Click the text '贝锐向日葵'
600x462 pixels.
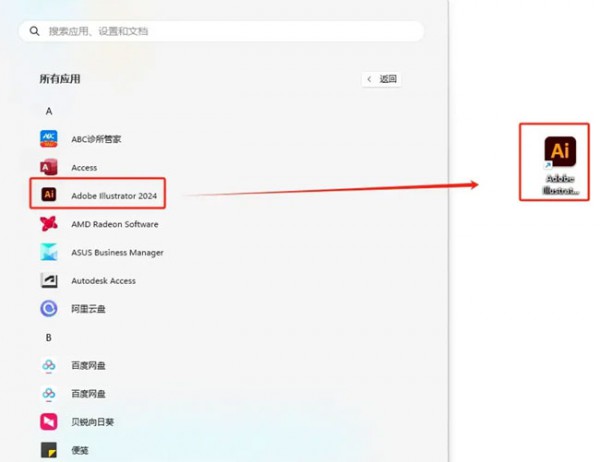(93, 422)
